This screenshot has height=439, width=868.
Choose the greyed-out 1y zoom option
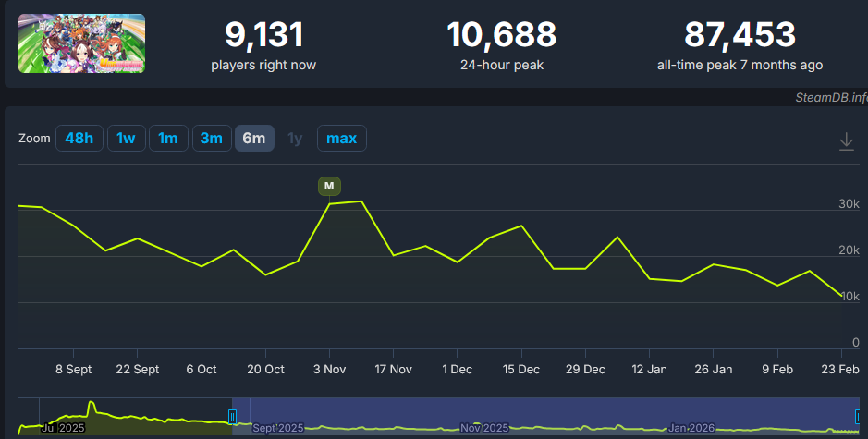[295, 139]
